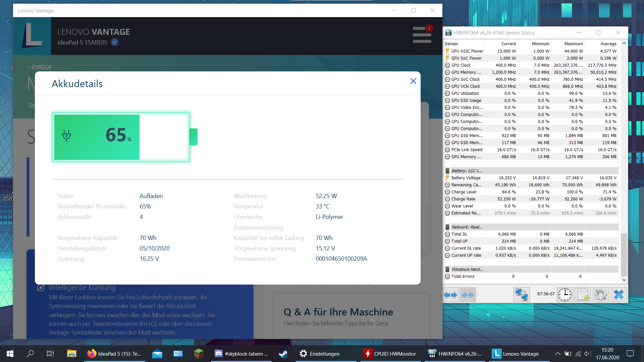Image resolution: width=644 pixels, height=362 pixels.
Task: Toggle the Charge Level sensor icon
Action: pos(447,192)
